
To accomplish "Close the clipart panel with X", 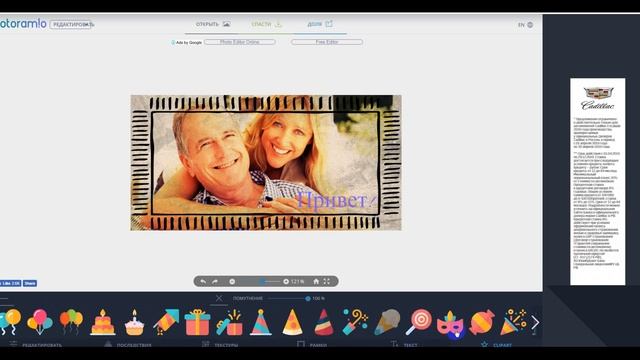I will click(219, 298).
